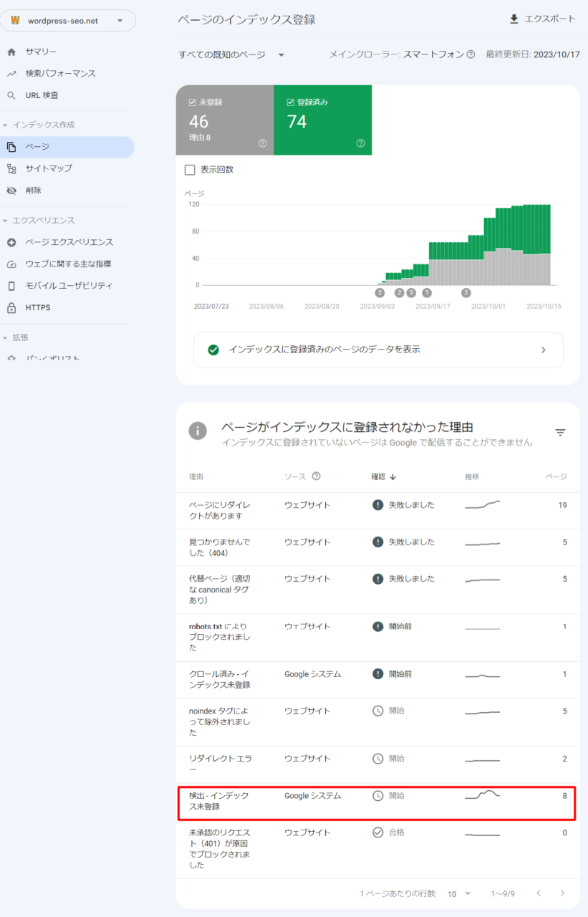This screenshot has width=588, height=917.
Task: Open クロール済み - インデックス未登録 row
Action: click(x=378, y=680)
